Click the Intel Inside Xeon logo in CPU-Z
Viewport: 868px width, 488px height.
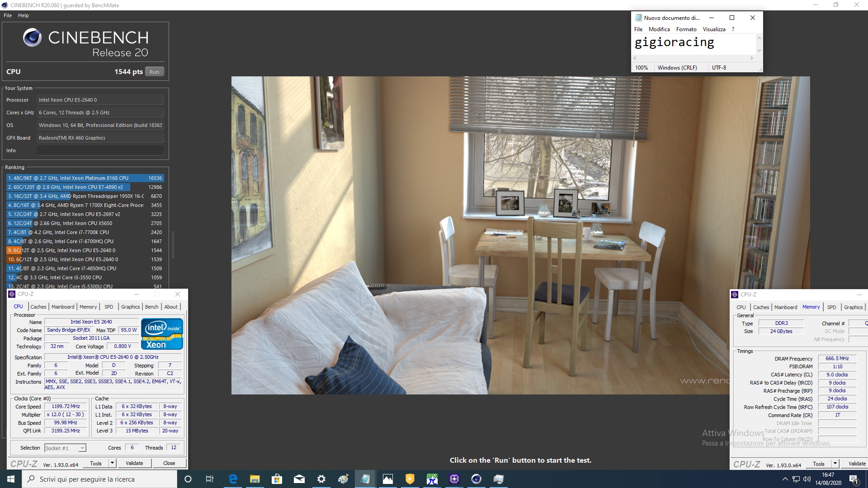162,334
